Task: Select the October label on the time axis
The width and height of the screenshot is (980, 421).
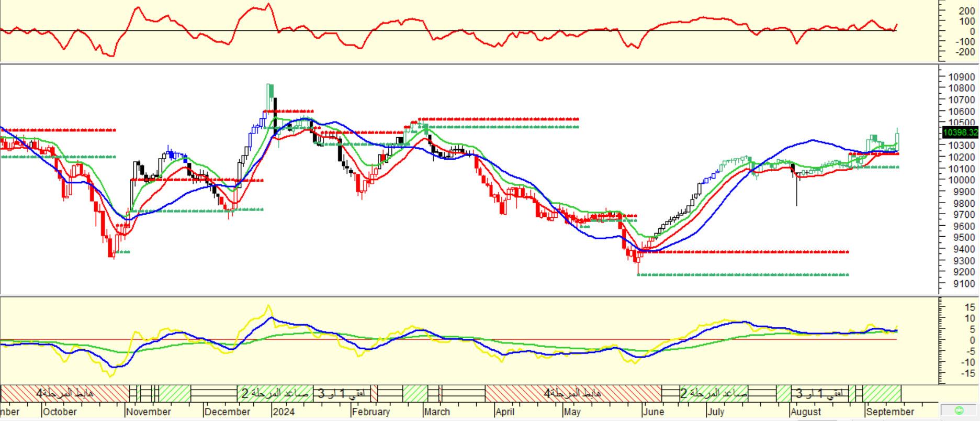Action: pos(60,412)
